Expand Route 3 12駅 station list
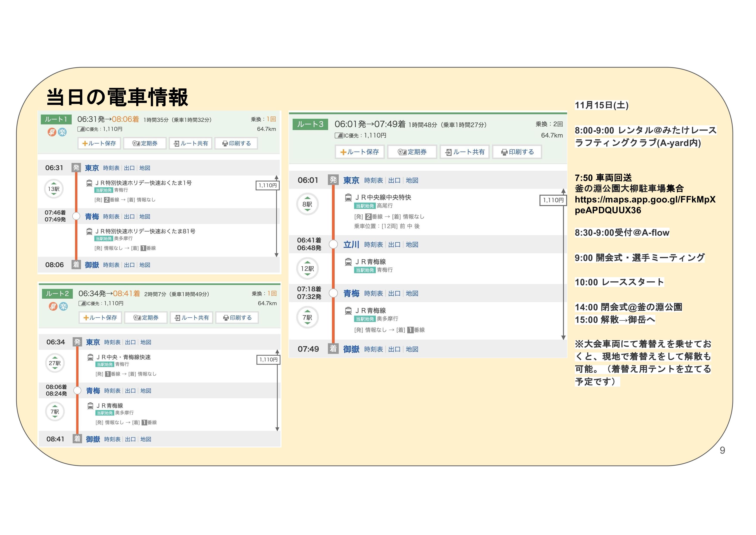The image size is (756, 535). coord(307,268)
